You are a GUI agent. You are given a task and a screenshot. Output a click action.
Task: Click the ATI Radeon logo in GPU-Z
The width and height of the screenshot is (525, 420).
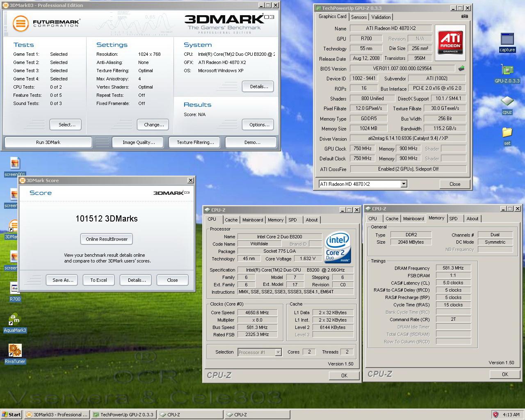click(450, 43)
